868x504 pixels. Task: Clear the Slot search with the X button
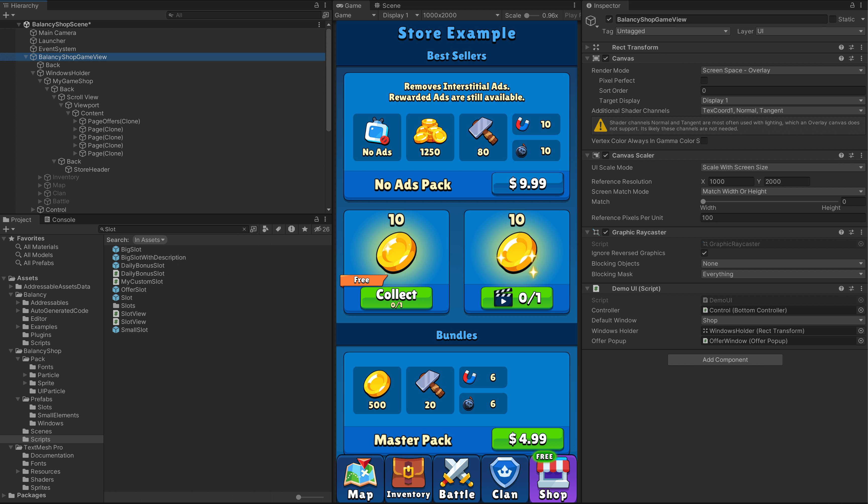(x=244, y=229)
